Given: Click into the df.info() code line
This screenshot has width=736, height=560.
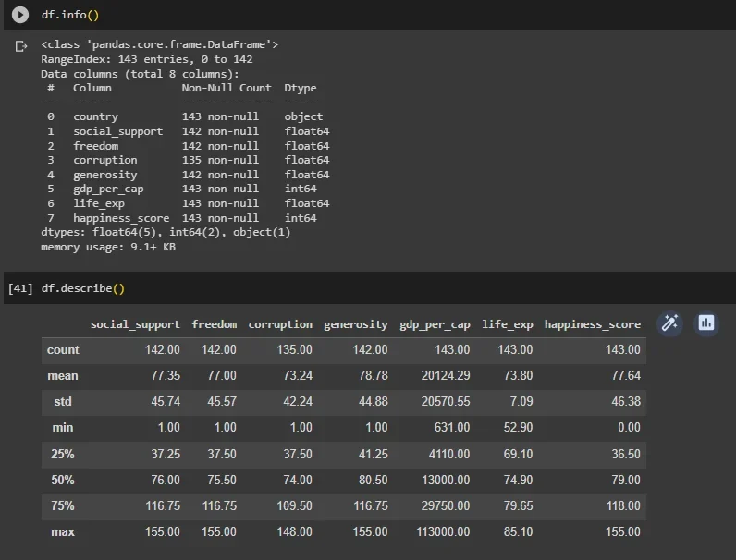Looking at the screenshot, I should (70, 15).
